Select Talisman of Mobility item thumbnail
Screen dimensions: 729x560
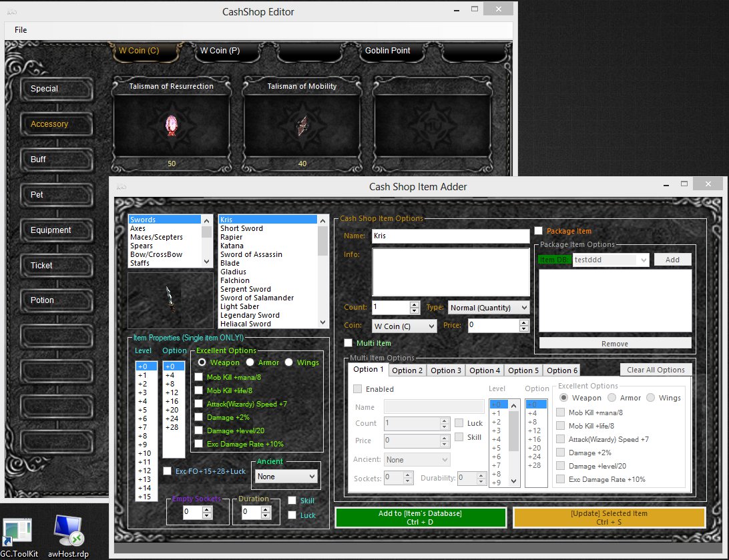[x=302, y=125]
